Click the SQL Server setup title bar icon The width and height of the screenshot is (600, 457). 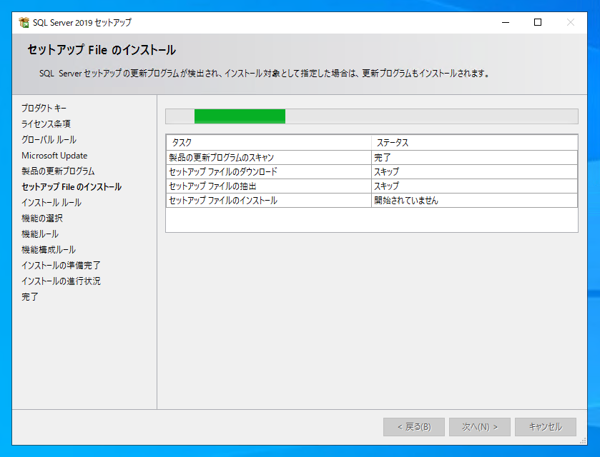click(24, 23)
